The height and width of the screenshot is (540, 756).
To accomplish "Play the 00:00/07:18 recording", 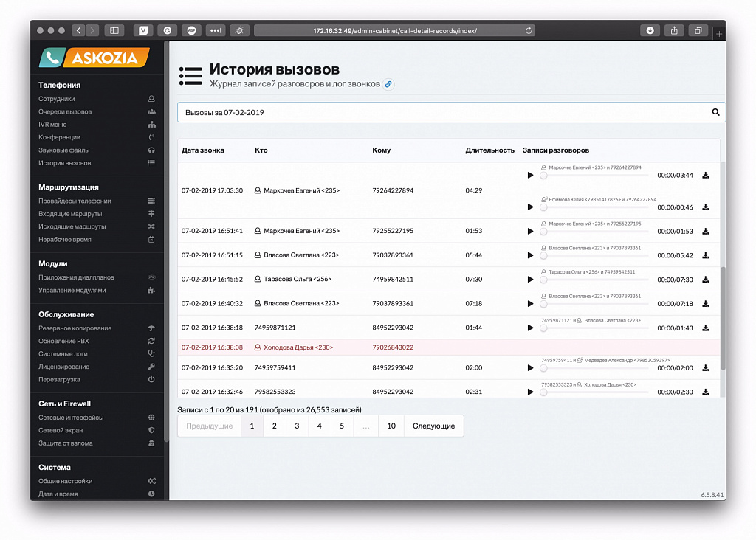I will pyautogui.click(x=530, y=303).
